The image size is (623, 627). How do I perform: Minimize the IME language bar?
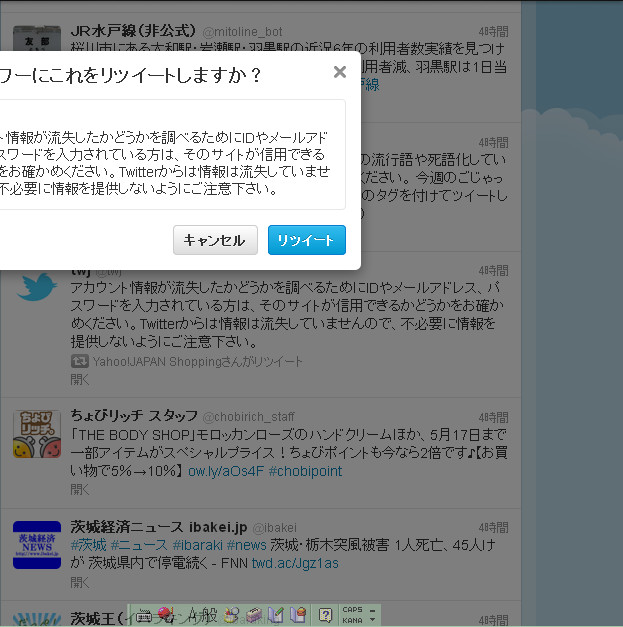pyautogui.click(x=372, y=610)
